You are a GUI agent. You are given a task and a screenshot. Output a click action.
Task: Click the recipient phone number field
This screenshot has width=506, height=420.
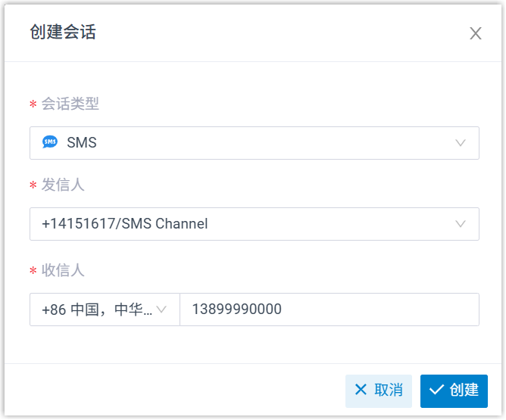(x=329, y=310)
